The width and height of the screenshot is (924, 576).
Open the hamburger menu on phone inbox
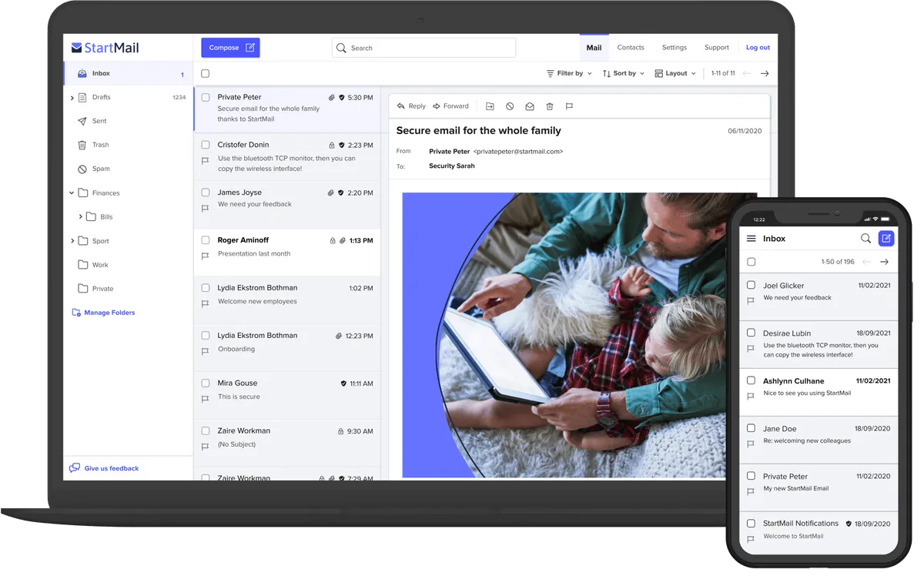[x=752, y=239]
